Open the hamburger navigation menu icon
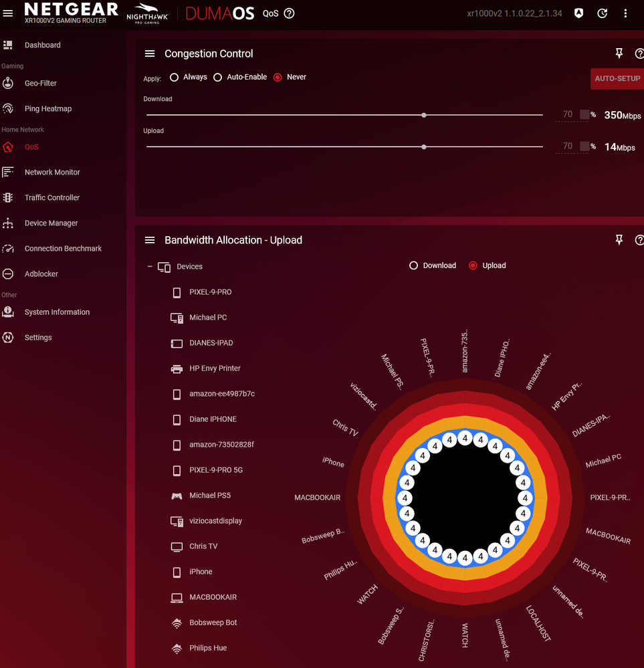The height and width of the screenshot is (668, 644). pyautogui.click(x=7, y=13)
